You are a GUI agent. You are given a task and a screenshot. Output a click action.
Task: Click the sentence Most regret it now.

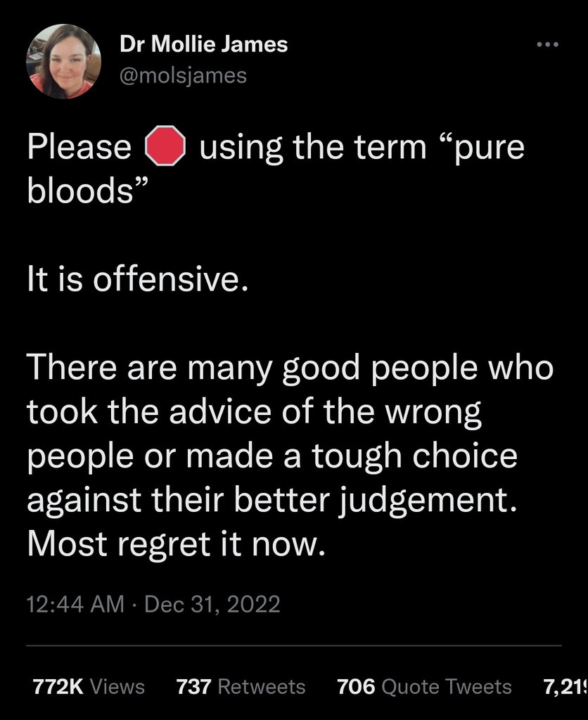click(177, 545)
